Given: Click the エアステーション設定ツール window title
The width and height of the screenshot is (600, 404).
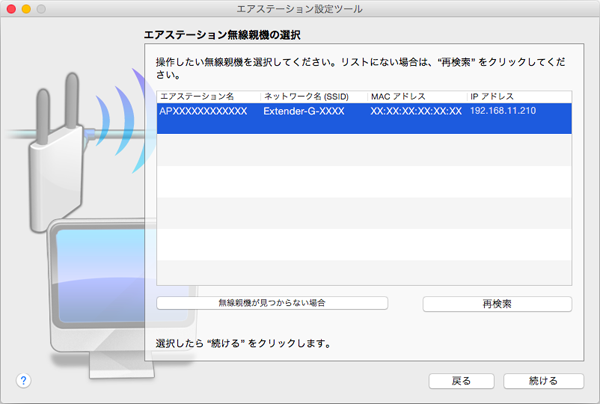Looking at the screenshot, I should (x=300, y=9).
